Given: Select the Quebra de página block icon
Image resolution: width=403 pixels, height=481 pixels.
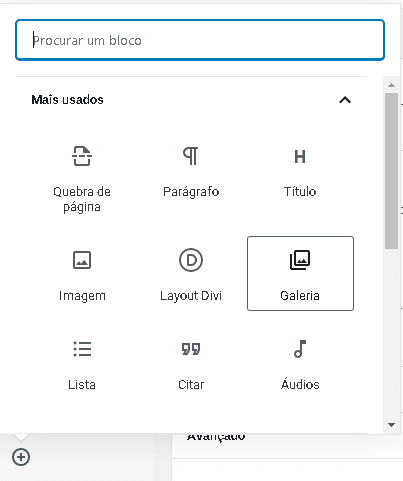Looking at the screenshot, I should click(82, 156).
